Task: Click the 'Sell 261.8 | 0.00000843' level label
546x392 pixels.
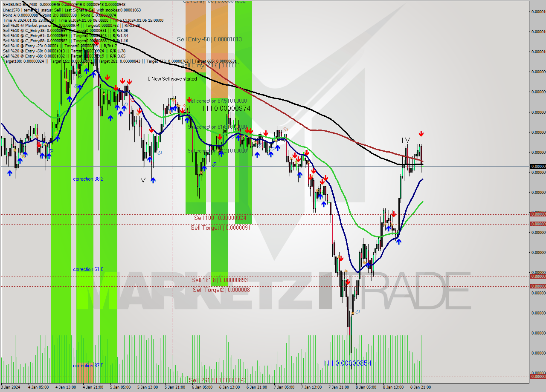Action: point(218,380)
